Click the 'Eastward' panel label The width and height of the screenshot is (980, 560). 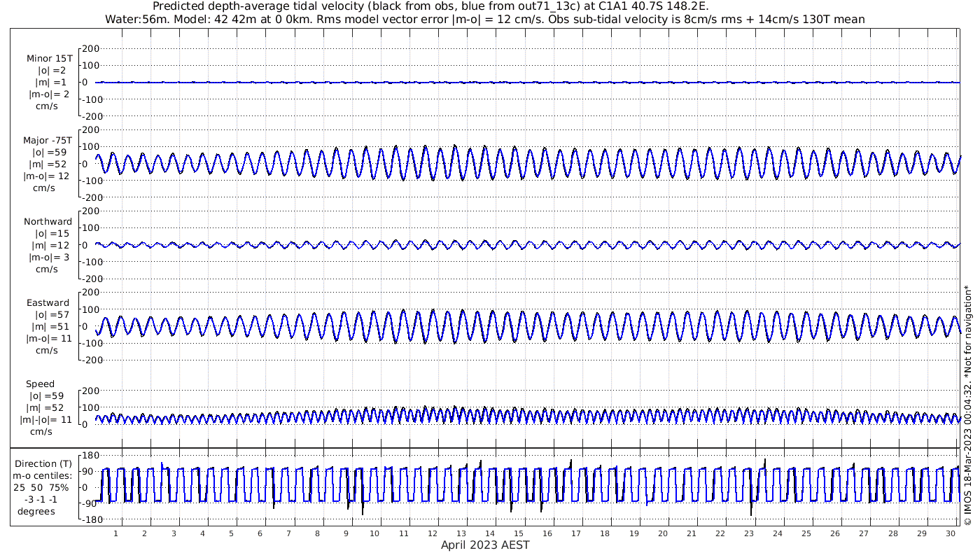pyautogui.click(x=48, y=303)
